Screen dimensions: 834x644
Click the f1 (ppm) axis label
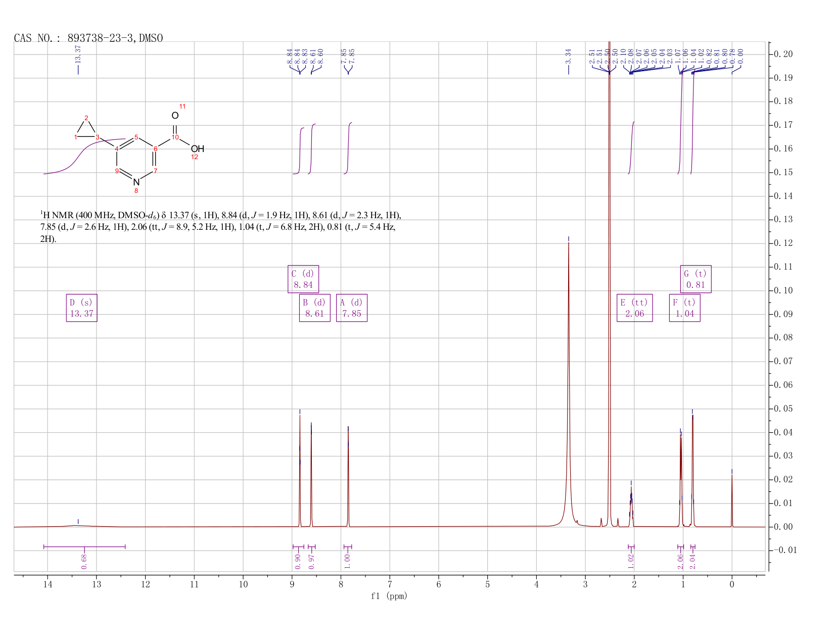point(389,596)
